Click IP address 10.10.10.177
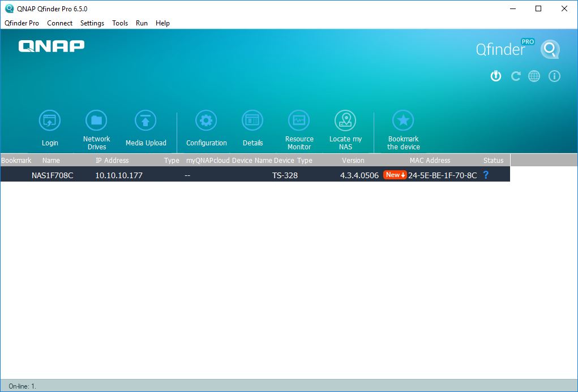Viewport: 578px width, 392px height. coord(119,175)
